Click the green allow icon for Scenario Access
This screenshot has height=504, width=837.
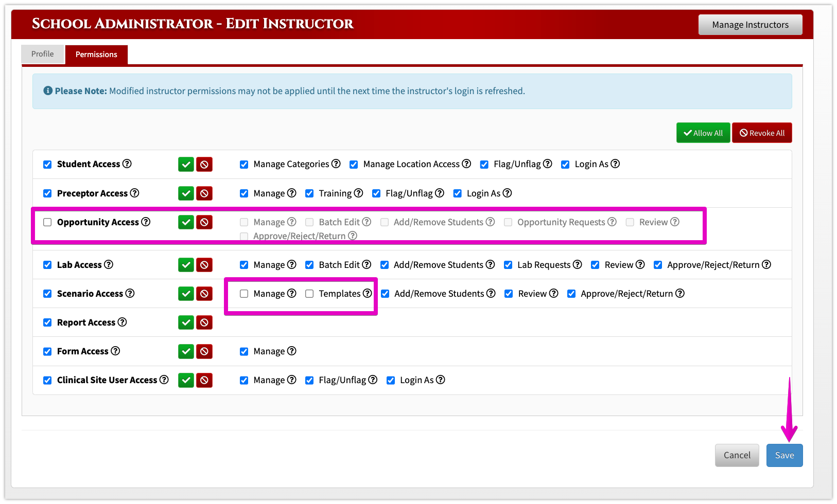click(185, 293)
